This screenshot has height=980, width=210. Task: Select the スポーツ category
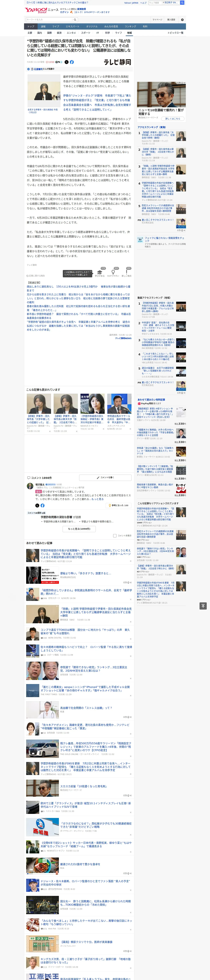(x=86, y=33)
